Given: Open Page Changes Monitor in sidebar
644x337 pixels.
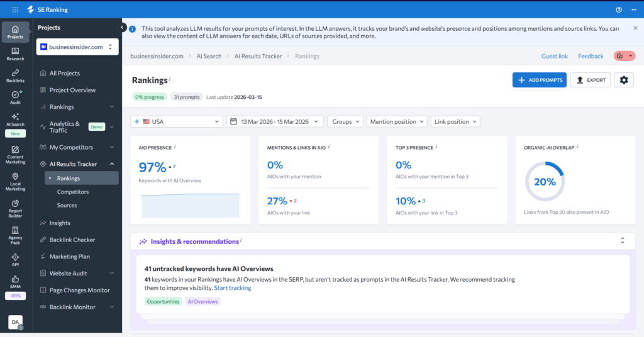Looking at the screenshot, I should pos(80,290).
